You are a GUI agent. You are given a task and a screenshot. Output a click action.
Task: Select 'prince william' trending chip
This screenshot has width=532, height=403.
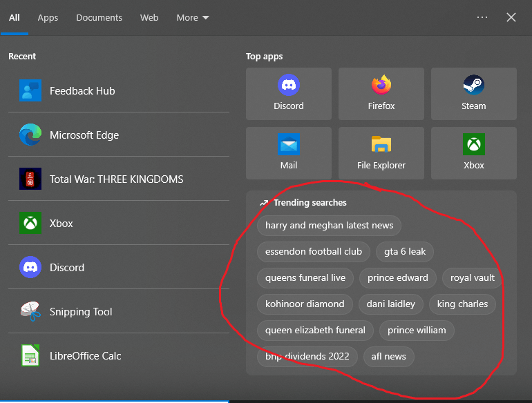(x=417, y=331)
